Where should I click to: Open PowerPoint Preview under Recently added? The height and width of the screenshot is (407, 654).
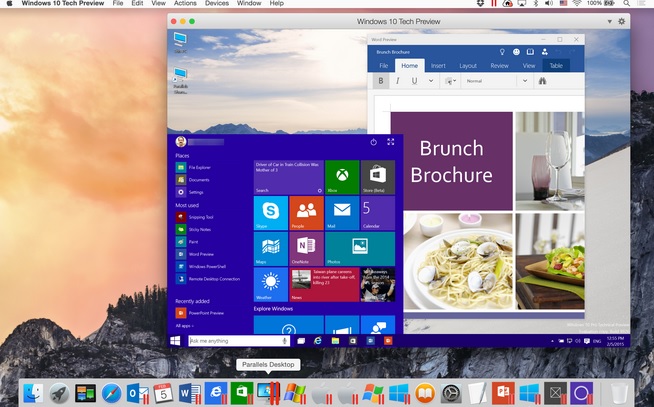pyautogui.click(x=200, y=313)
